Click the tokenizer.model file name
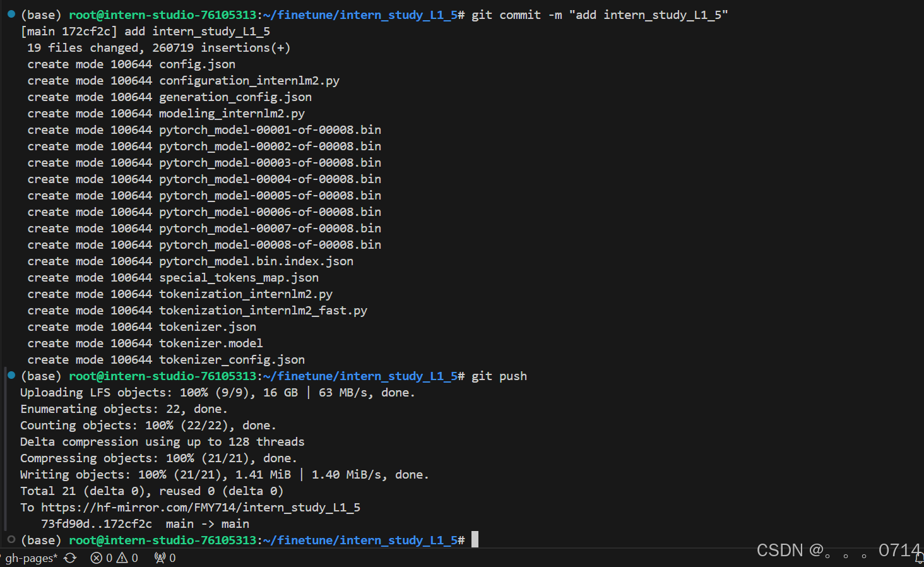924x567 pixels. 211,343
